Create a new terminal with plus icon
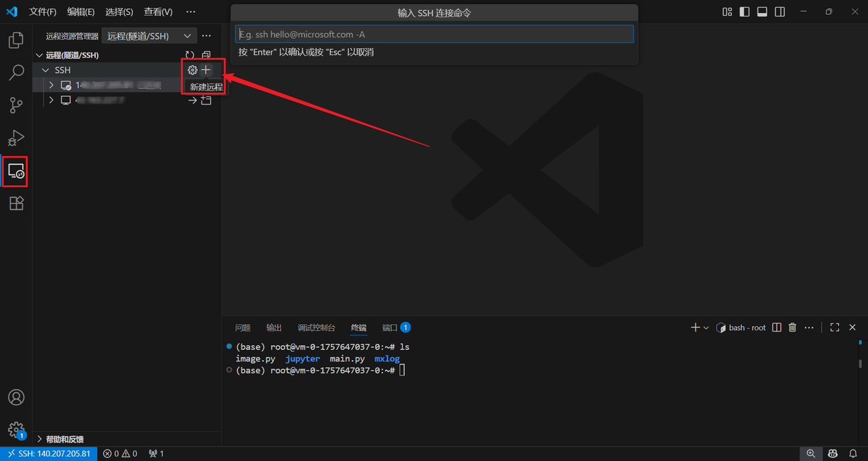The height and width of the screenshot is (461, 868). [x=695, y=327]
